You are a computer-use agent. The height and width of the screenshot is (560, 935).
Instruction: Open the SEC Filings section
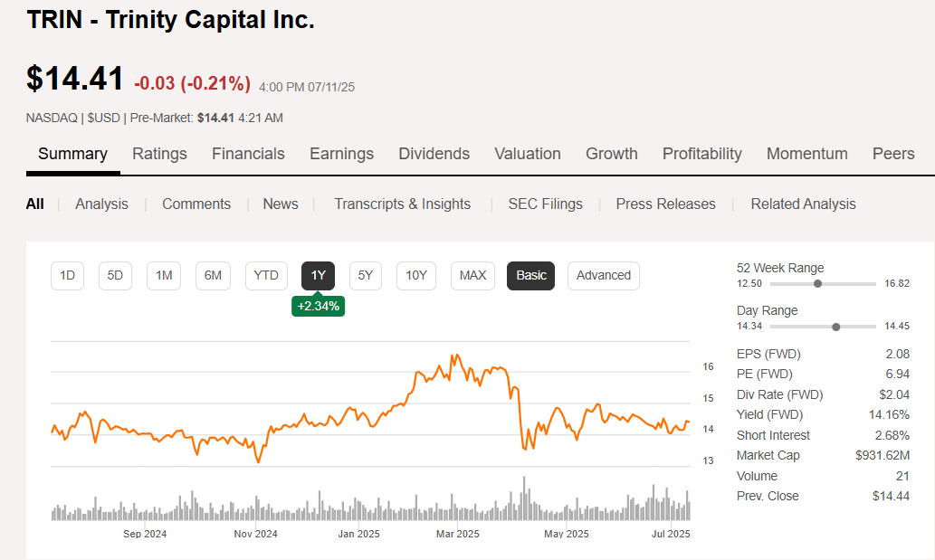[545, 204]
